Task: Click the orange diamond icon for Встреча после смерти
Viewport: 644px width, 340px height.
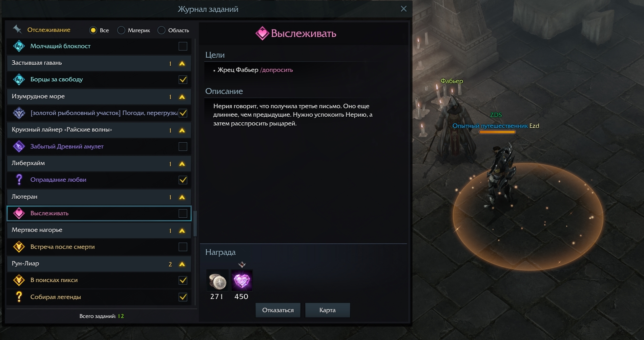Action: click(19, 247)
